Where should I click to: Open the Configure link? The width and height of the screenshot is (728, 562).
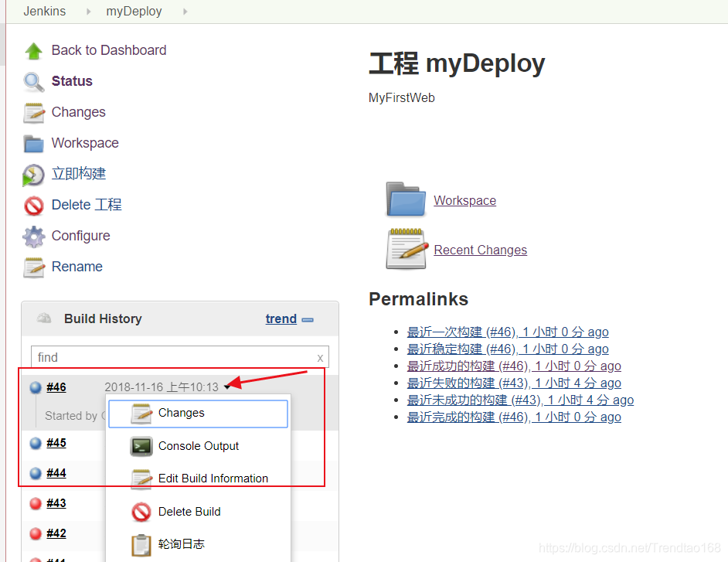(x=81, y=236)
